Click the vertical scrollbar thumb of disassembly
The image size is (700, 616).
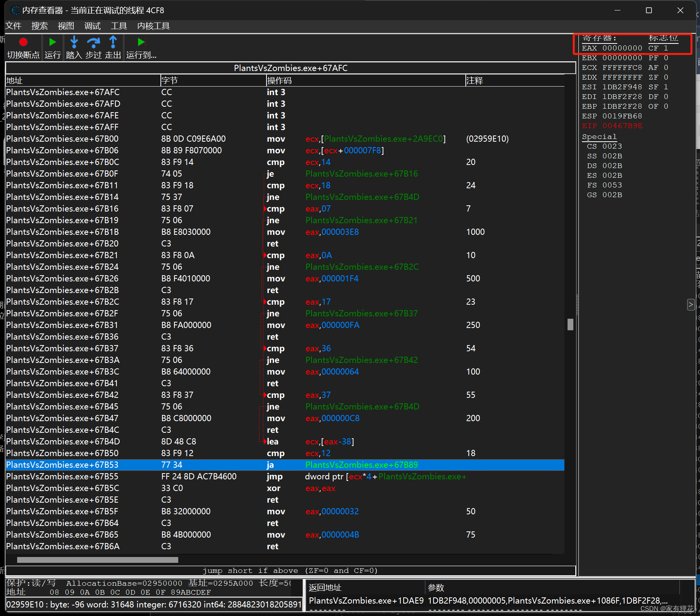[570, 324]
